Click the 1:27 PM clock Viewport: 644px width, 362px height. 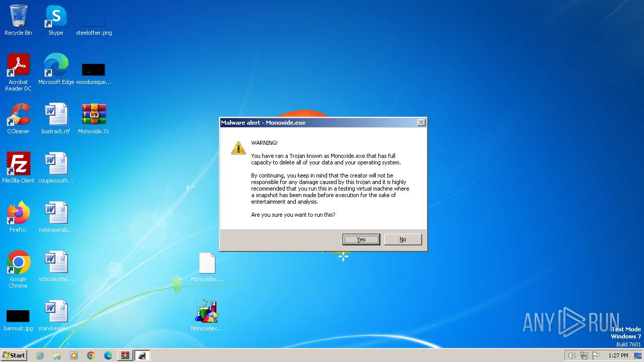tap(618, 355)
